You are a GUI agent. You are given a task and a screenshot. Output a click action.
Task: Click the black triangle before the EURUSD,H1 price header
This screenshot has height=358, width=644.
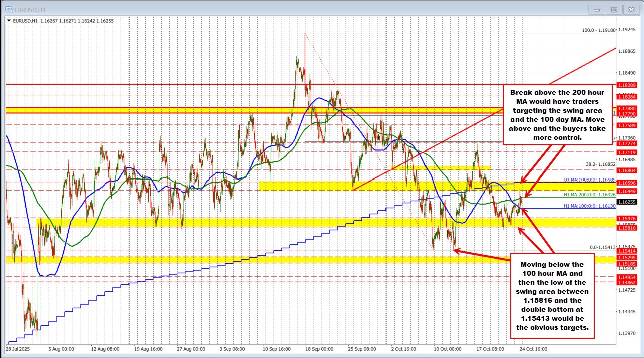(x=9, y=21)
